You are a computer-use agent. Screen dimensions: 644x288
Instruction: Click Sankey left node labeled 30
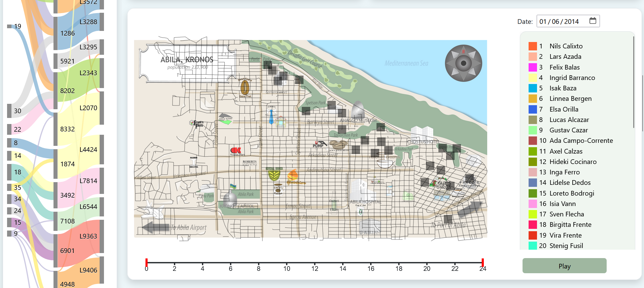coord(9,111)
